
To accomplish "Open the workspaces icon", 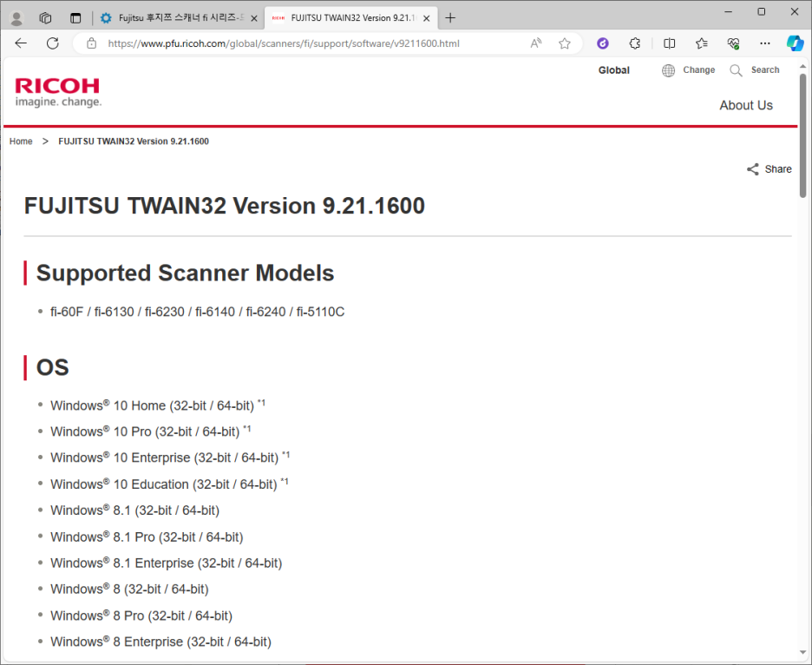I will [46, 18].
